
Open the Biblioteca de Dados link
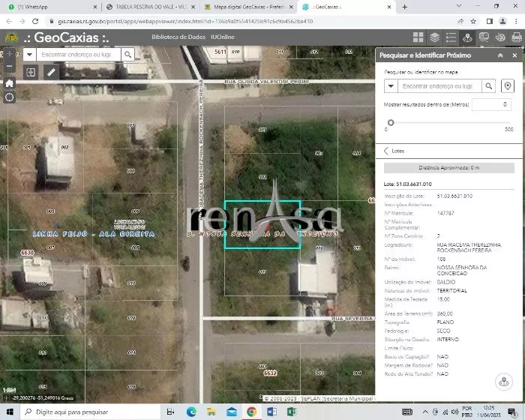177,37
